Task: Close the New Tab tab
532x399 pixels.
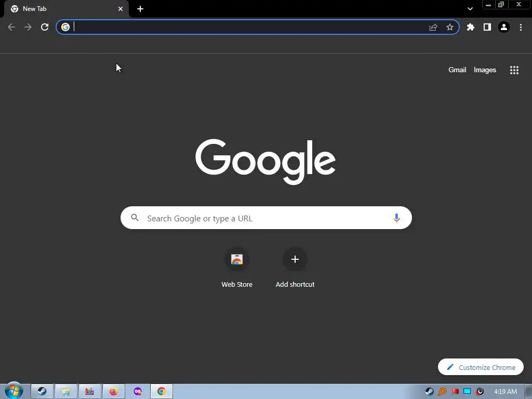Action: click(x=121, y=9)
